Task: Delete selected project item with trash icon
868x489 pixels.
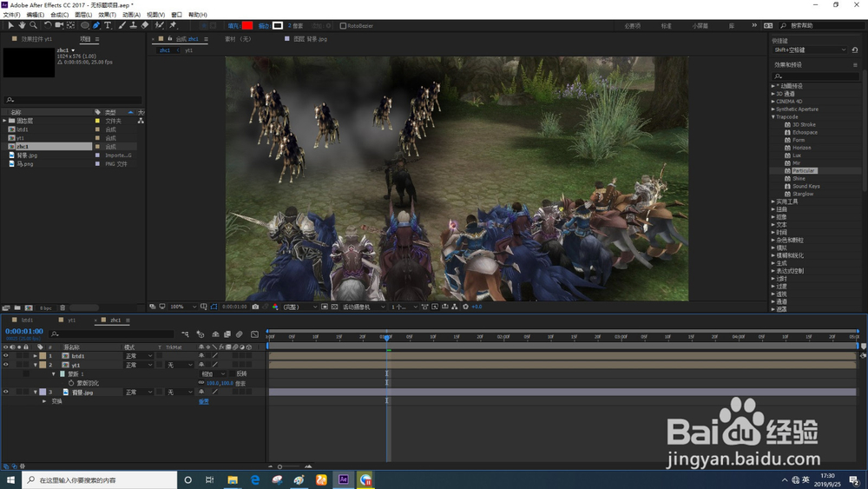Action: pyautogui.click(x=62, y=308)
